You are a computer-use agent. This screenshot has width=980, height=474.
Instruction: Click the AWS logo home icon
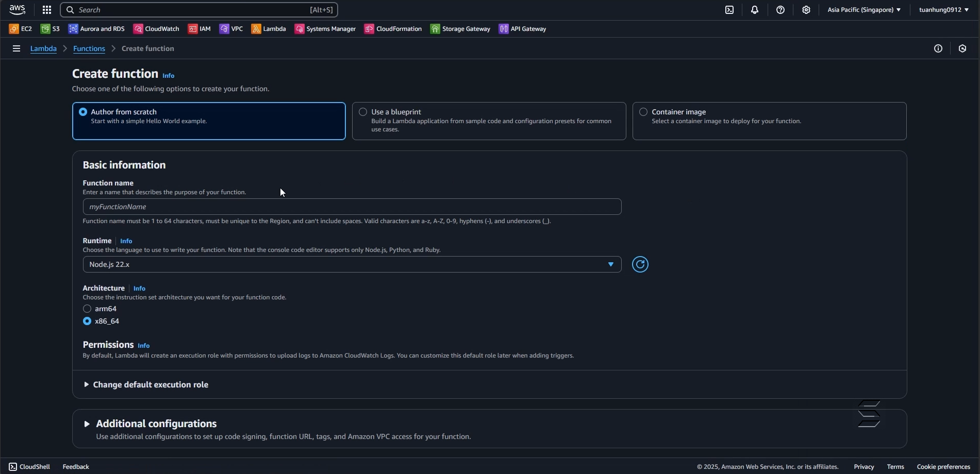pyautogui.click(x=17, y=10)
